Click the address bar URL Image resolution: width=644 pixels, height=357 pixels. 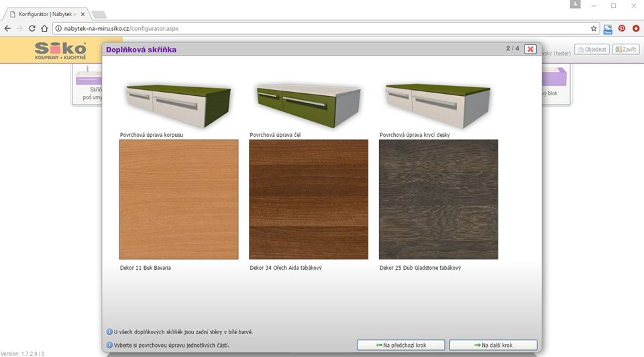121,28
